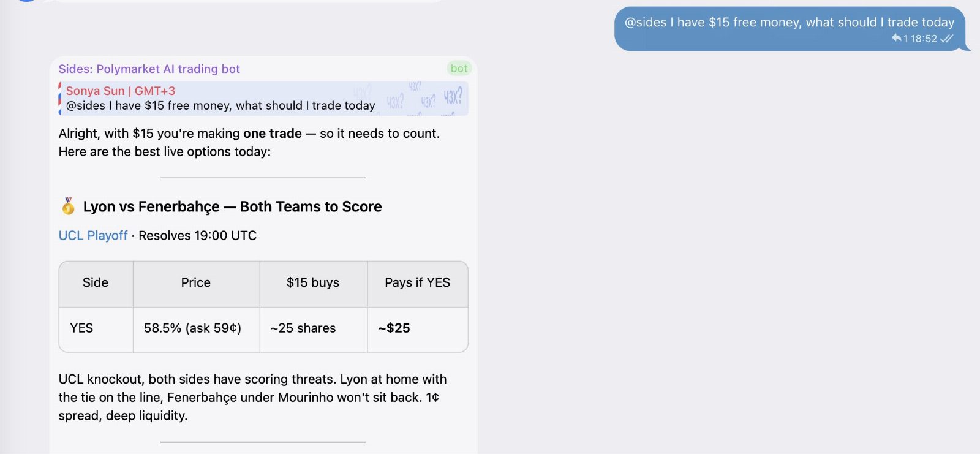Click the ~25 shares cell

(313, 329)
